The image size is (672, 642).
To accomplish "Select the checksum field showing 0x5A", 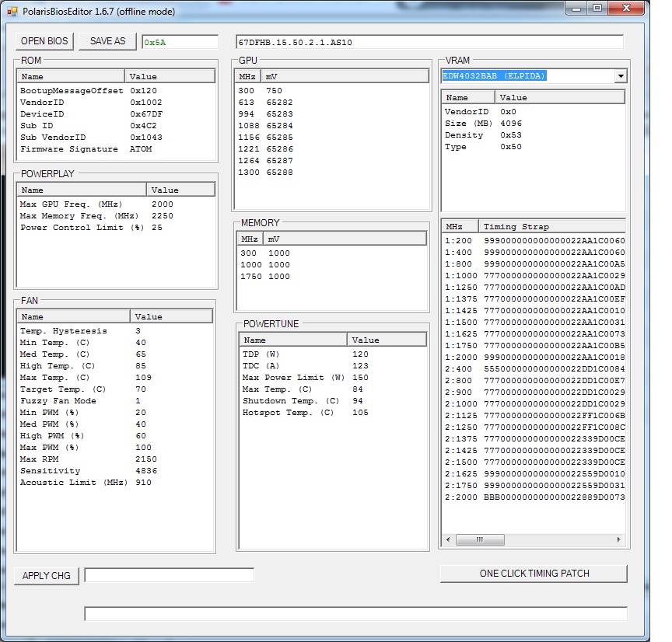I will pos(180,42).
